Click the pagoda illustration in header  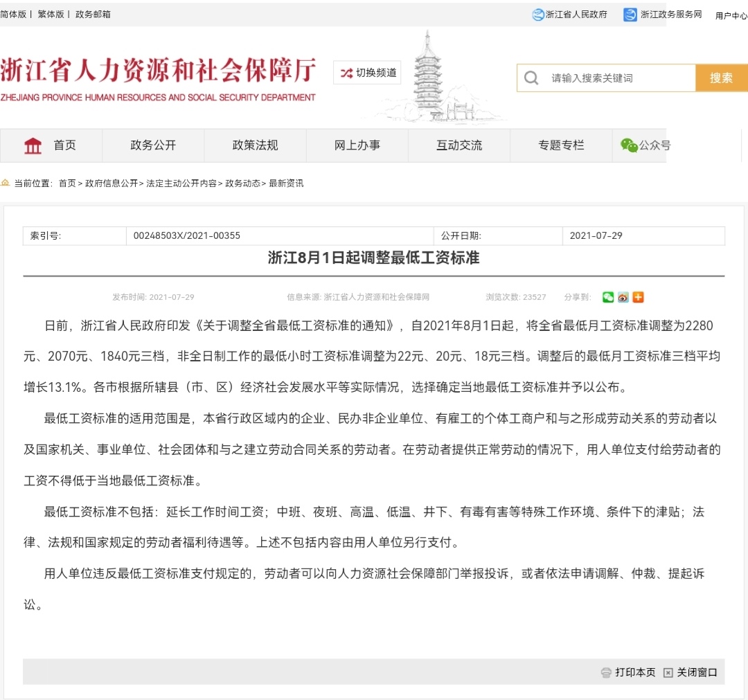click(x=428, y=76)
